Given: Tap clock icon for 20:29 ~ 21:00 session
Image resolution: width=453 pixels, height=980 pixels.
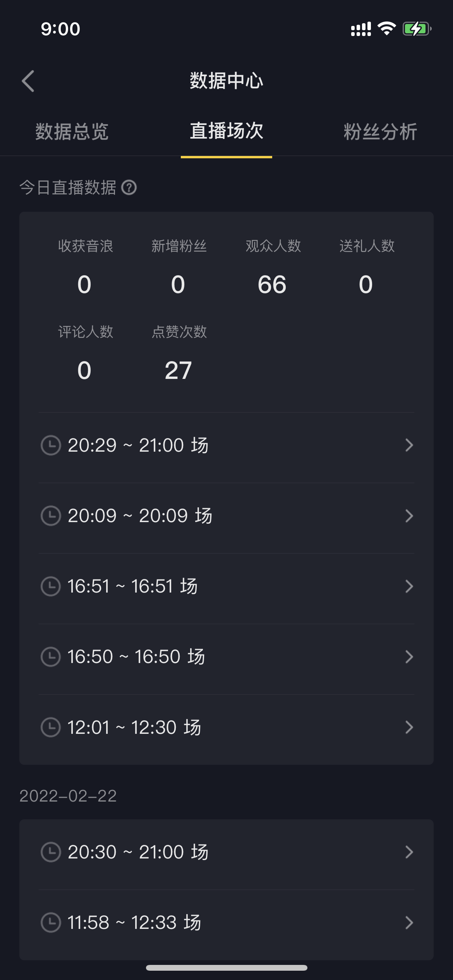Looking at the screenshot, I should [x=51, y=445].
